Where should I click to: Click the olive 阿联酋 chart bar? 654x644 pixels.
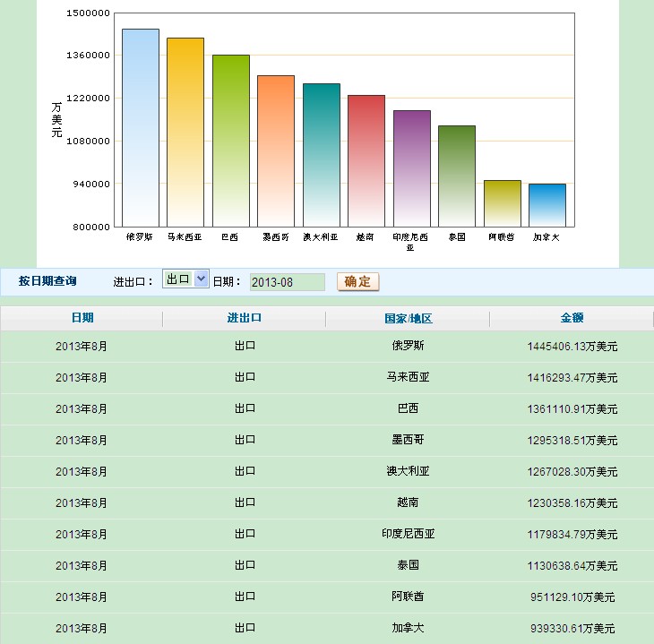point(502,203)
